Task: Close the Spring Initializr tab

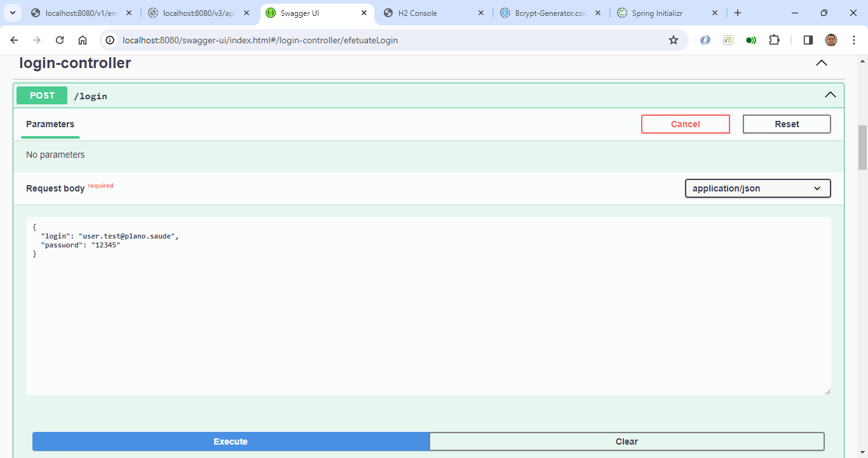Action: 715,13
